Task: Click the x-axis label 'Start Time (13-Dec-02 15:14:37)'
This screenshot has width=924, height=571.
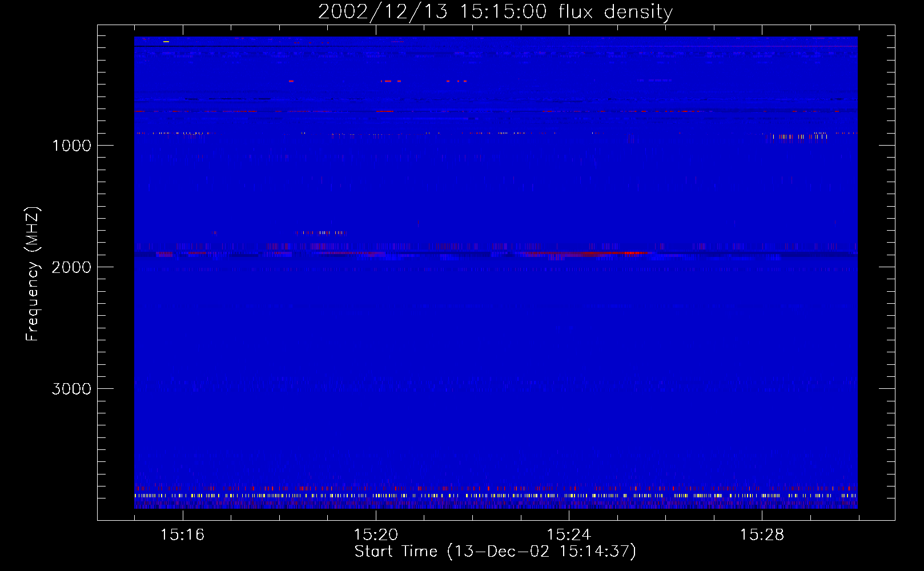Action: pyautogui.click(x=495, y=552)
